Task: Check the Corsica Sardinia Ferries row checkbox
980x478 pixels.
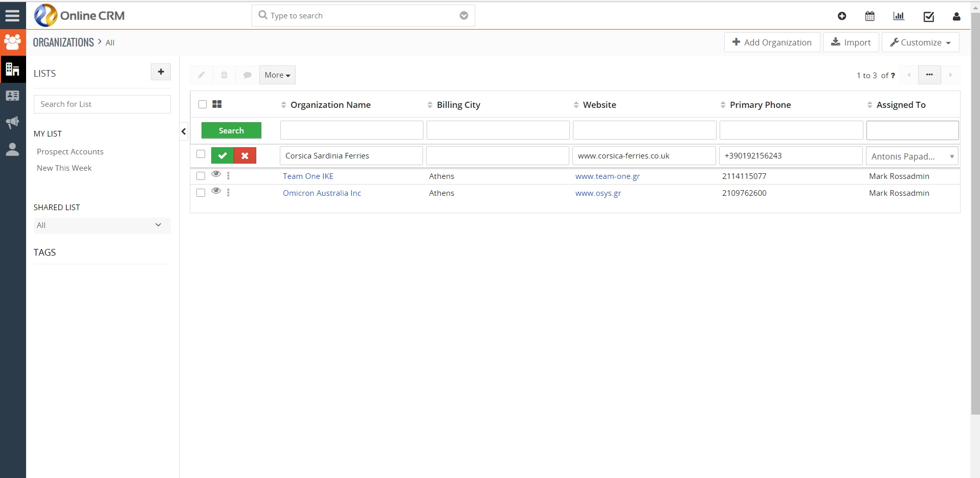Action: click(x=201, y=154)
